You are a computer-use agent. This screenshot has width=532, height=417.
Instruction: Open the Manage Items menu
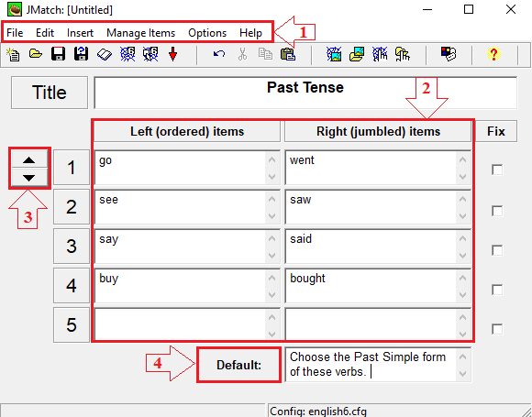click(141, 33)
